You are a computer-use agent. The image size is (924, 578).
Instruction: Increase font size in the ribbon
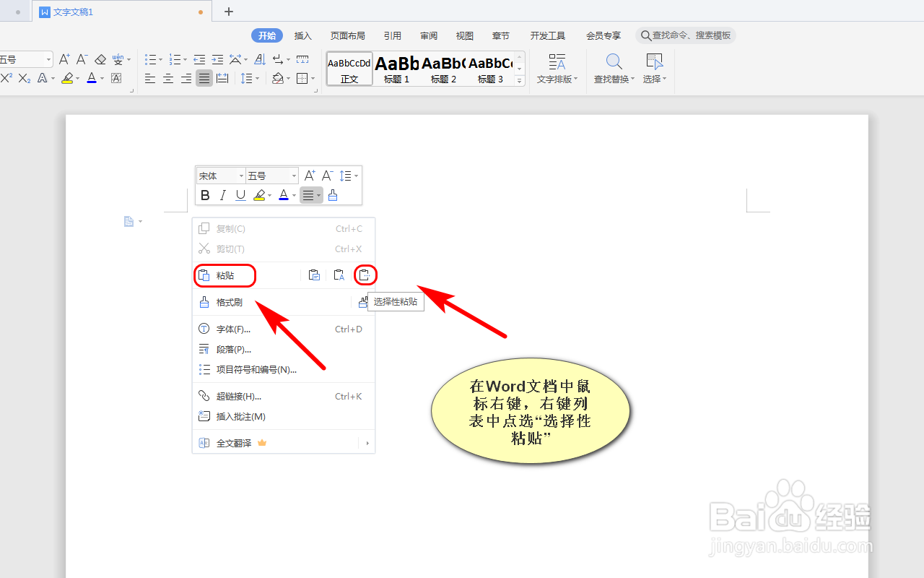[65, 59]
